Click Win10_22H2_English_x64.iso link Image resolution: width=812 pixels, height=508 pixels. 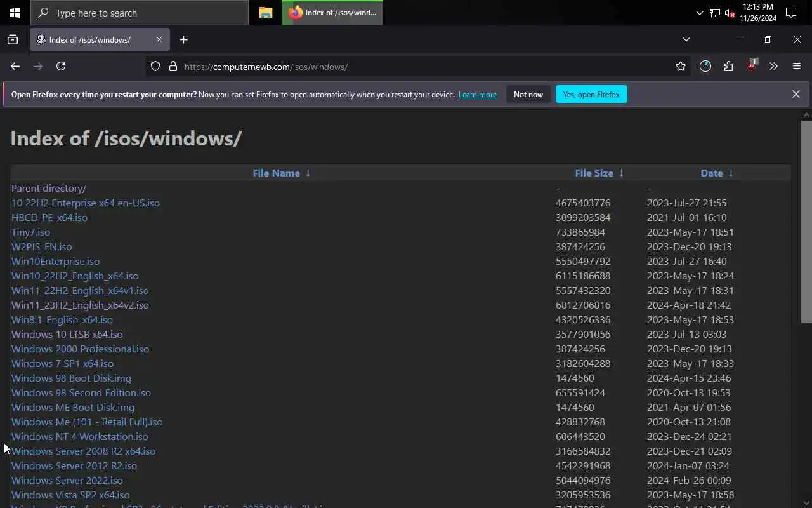click(x=75, y=276)
